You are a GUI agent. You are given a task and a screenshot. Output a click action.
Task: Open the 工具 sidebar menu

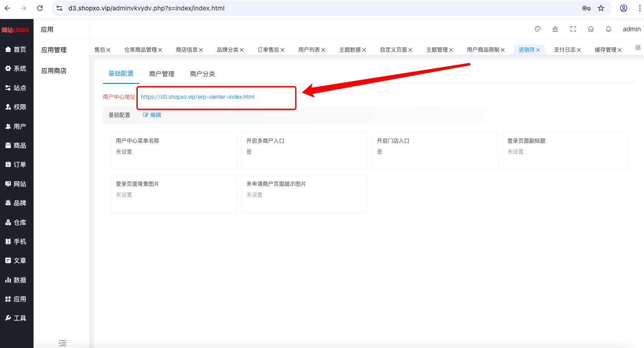pos(16,318)
